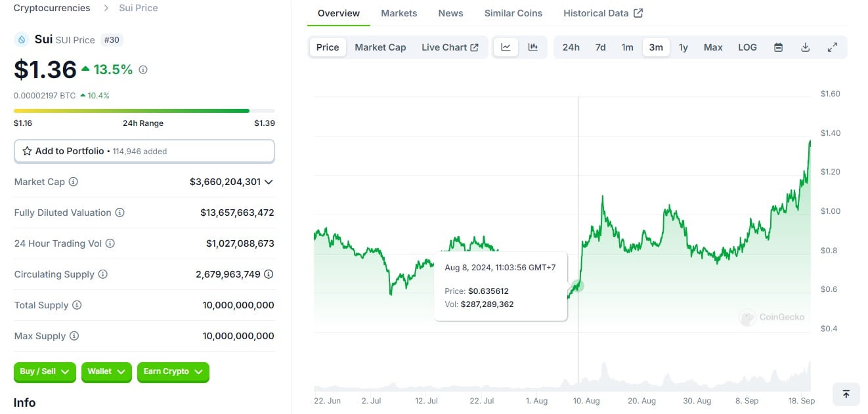This screenshot has height=414, width=868.
Task: Download the chart data
Action: tap(806, 47)
